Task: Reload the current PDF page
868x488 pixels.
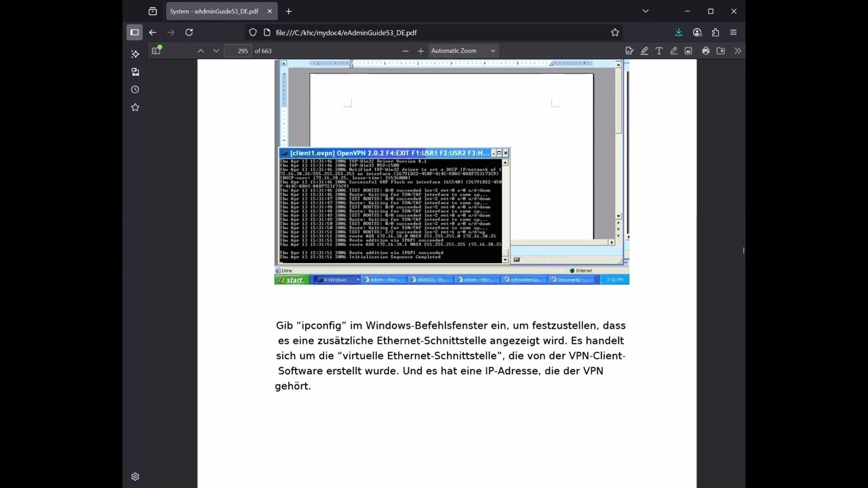Action: click(189, 32)
